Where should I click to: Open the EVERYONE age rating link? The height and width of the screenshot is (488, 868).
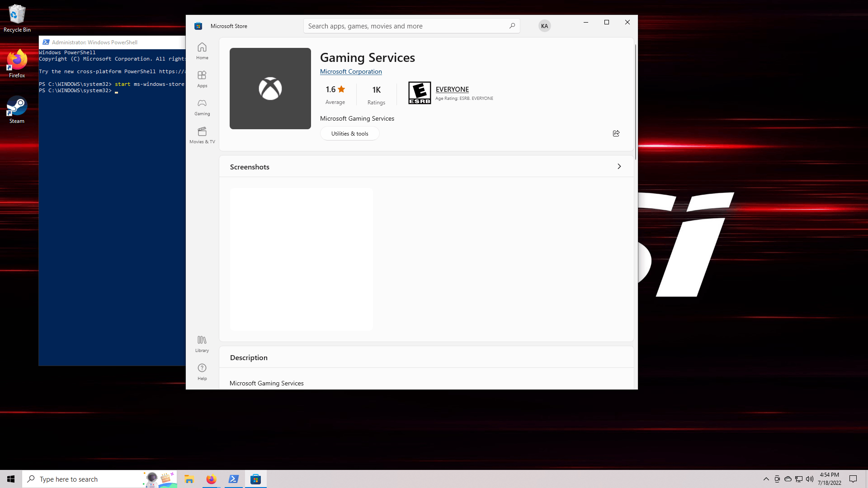coord(452,89)
